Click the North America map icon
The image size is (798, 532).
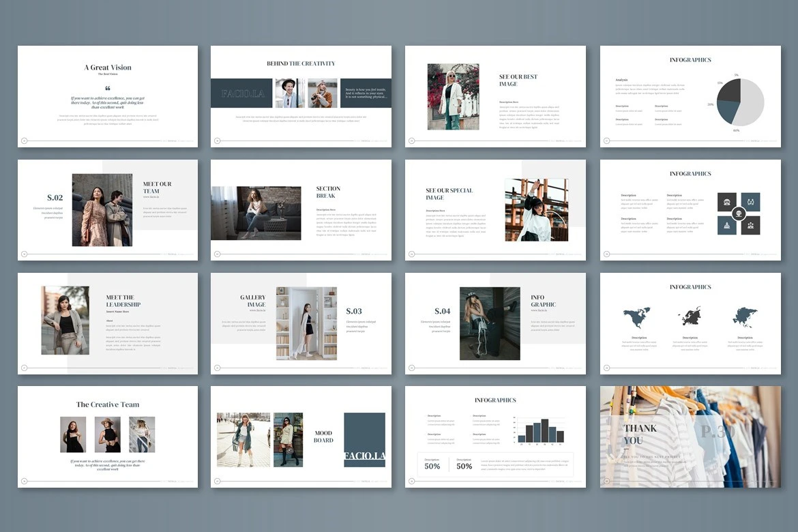[636, 317]
